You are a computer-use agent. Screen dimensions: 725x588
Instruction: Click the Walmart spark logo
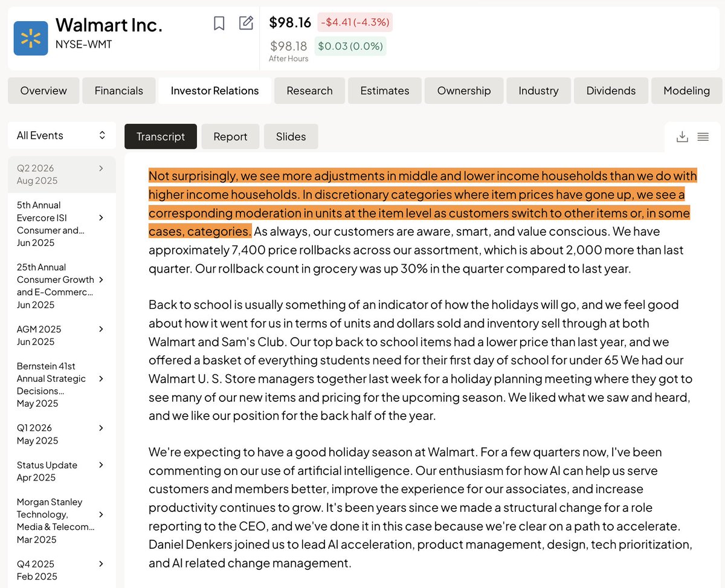31,38
